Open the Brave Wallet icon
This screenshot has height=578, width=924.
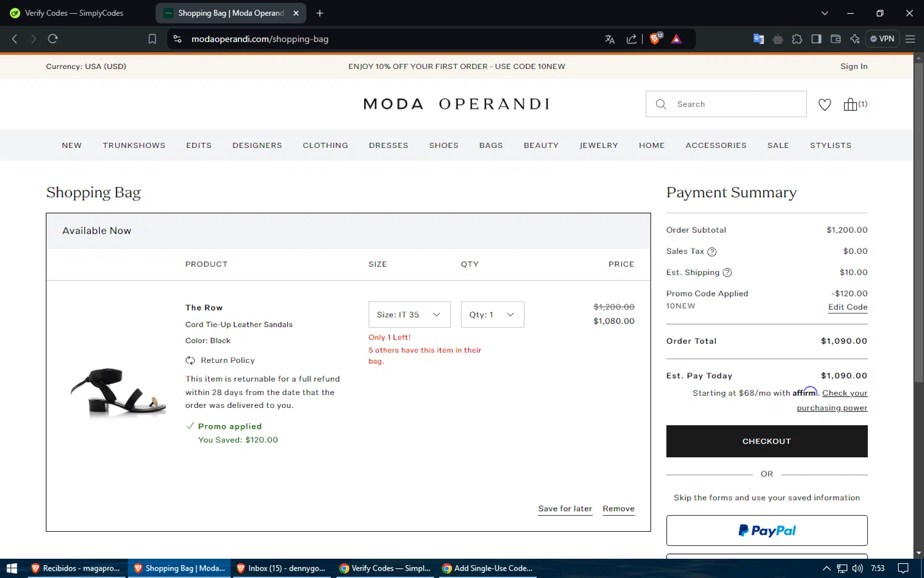tap(835, 39)
